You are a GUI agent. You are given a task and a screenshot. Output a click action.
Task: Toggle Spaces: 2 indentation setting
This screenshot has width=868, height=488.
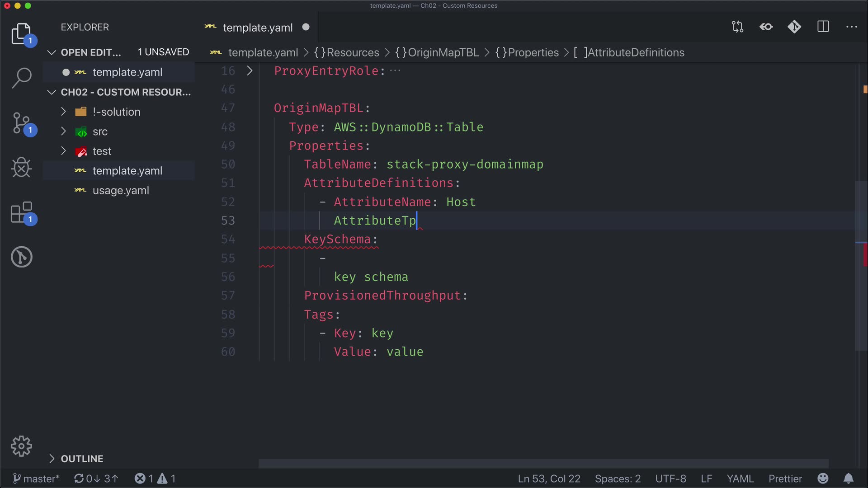618,479
